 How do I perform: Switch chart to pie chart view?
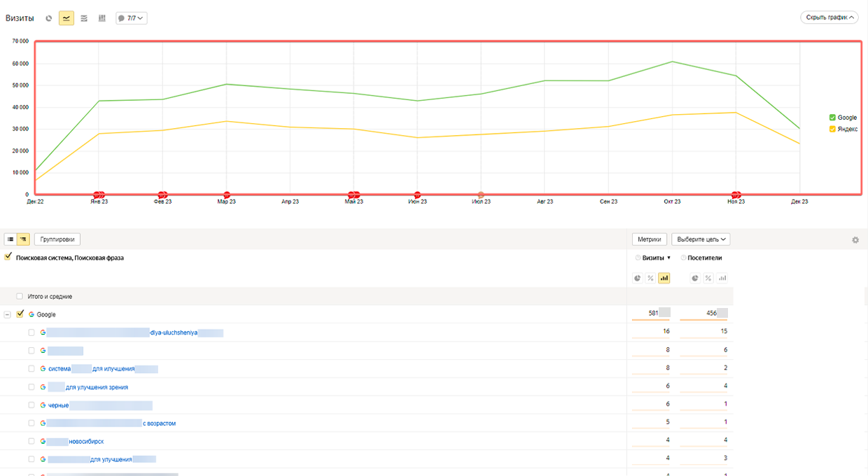pos(49,18)
